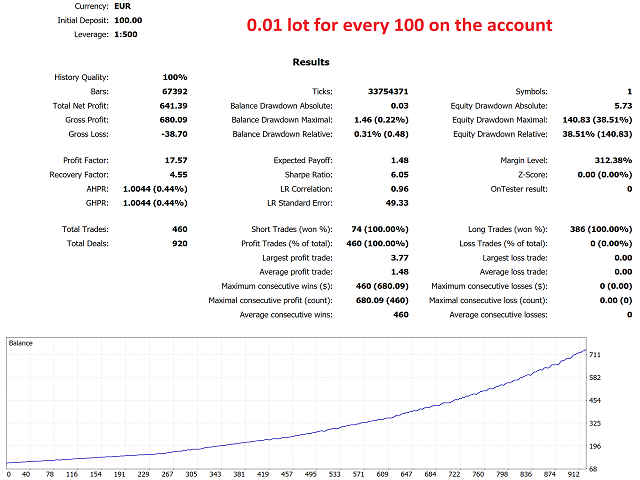Click the Balance chart label

pyautogui.click(x=20, y=343)
